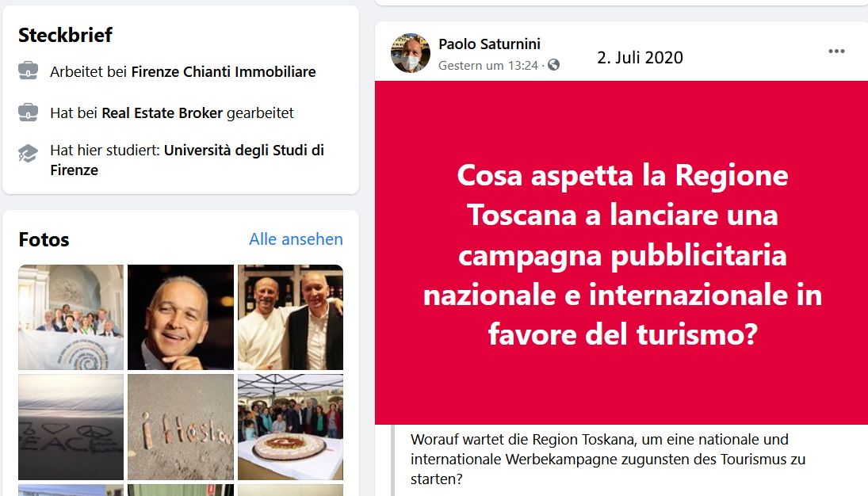
Task: Click the 'Gestern um 13:24' timestamp
Action: [488, 65]
